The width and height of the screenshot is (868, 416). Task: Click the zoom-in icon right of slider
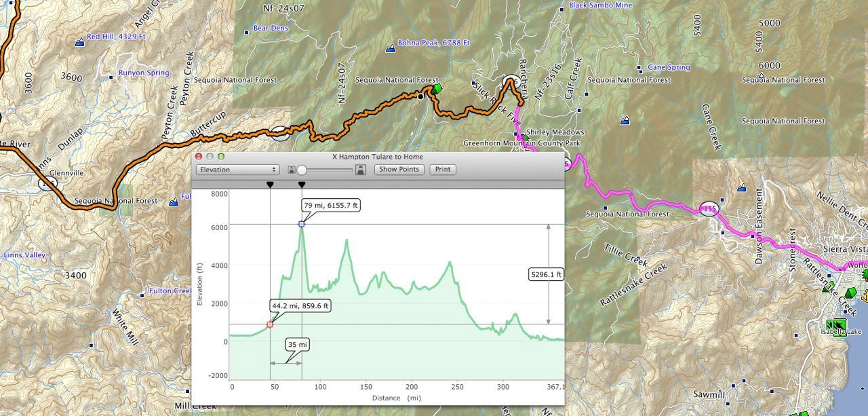point(360,170)
